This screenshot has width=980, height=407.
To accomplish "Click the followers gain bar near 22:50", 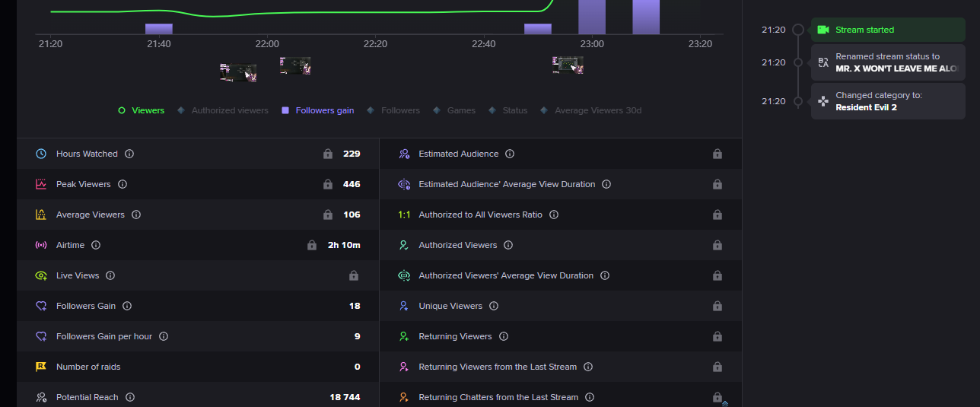I will coord(538,29).
